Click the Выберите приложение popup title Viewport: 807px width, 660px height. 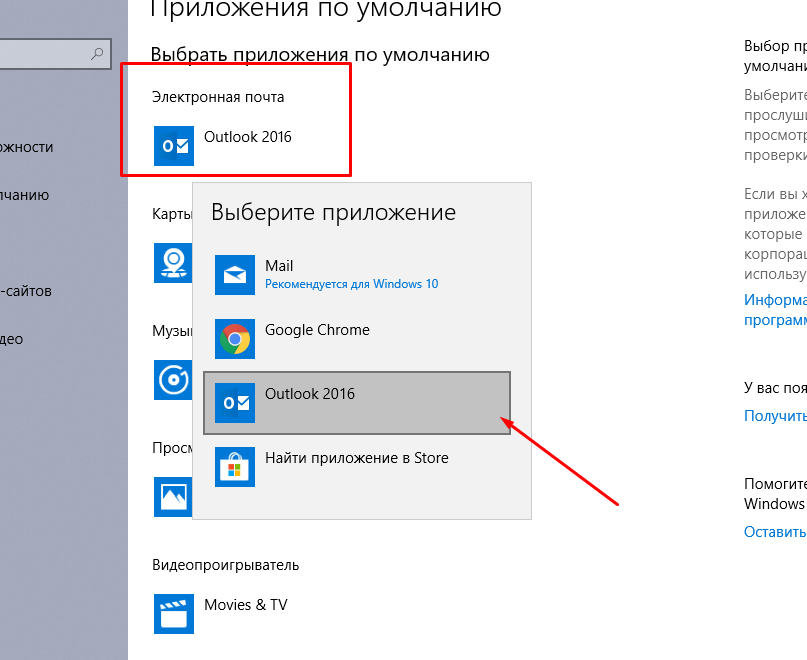334,212
